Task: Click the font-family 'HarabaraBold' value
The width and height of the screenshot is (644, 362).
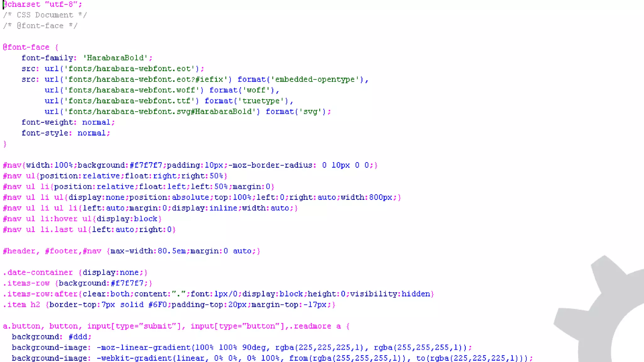Action: coord(115,58)
